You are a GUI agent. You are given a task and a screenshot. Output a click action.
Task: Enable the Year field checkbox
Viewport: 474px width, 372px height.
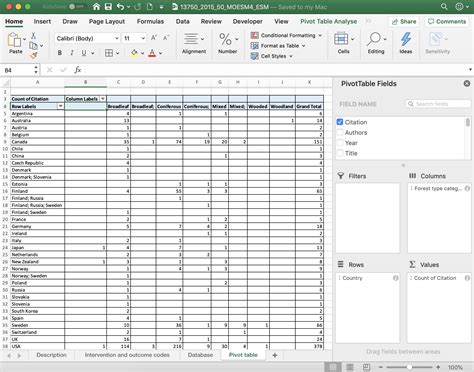(340, 143)
